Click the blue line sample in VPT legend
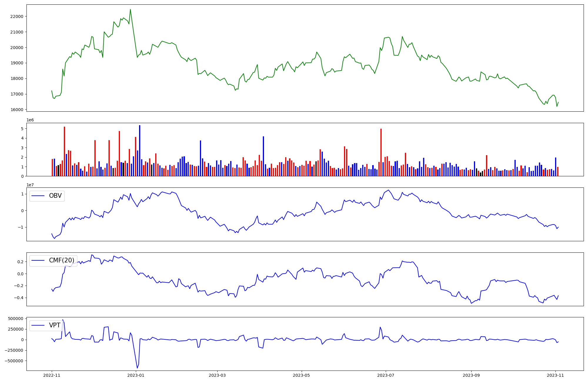 click(x=38, y=325)
